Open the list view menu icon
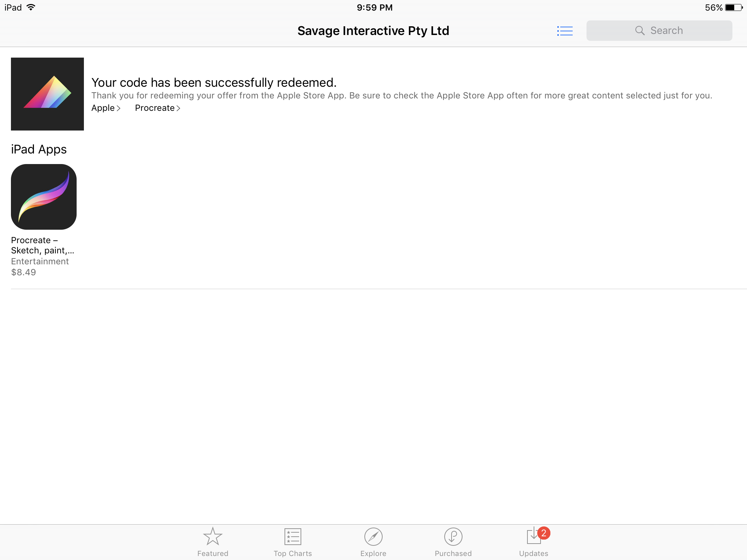747x560 pixels. 565,31
